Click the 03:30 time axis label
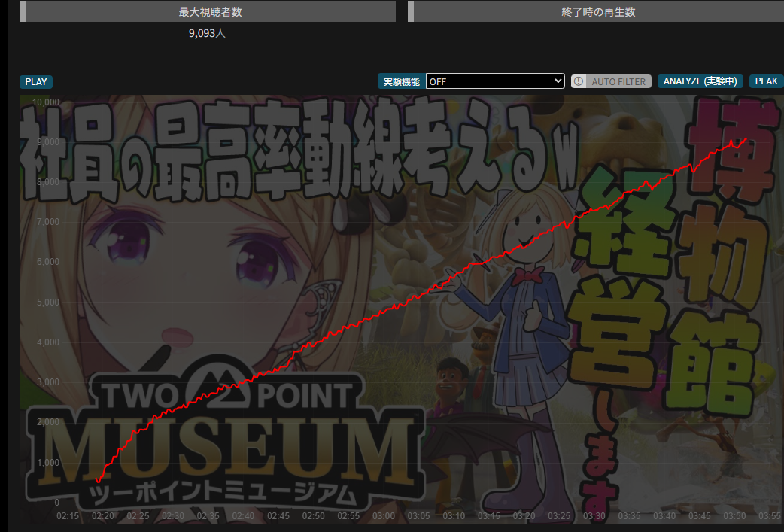This screenshot has width=784, height=532. point(594,516)
